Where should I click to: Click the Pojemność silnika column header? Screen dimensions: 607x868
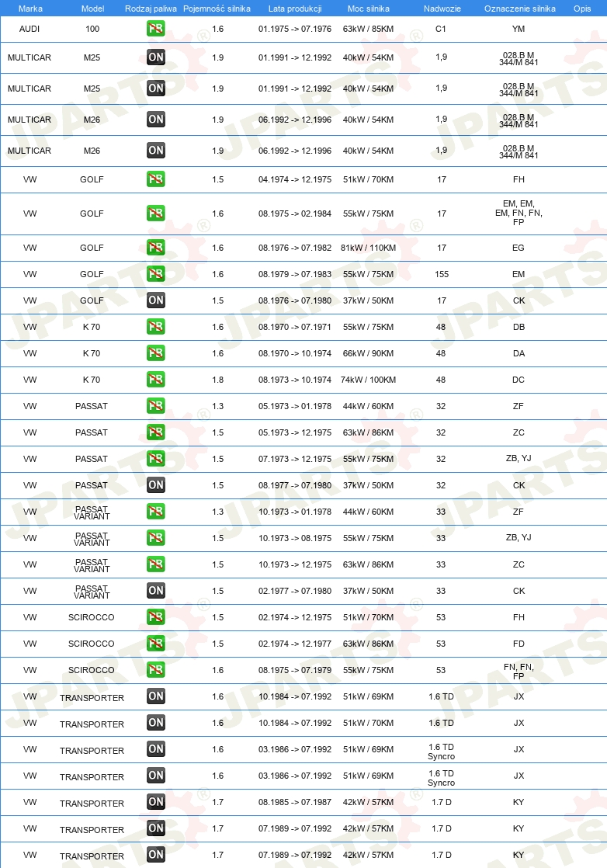[x=217, y=9]
